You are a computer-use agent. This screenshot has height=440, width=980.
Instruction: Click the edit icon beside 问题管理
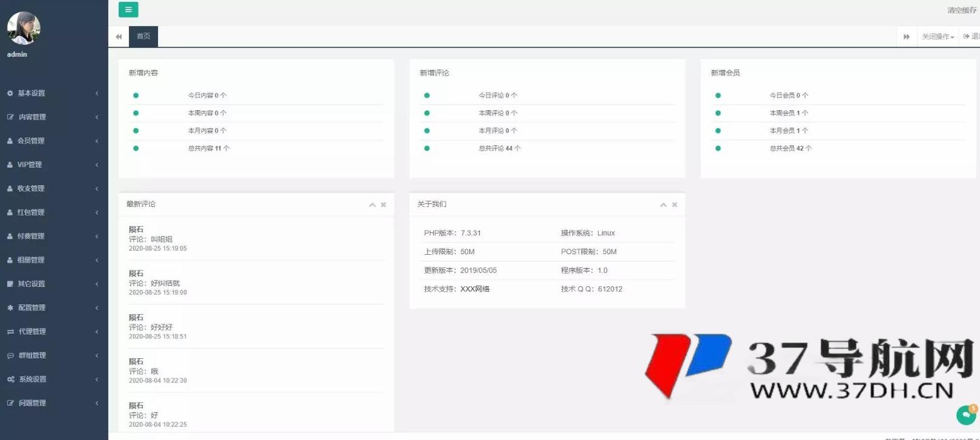[x=10, y=403]
